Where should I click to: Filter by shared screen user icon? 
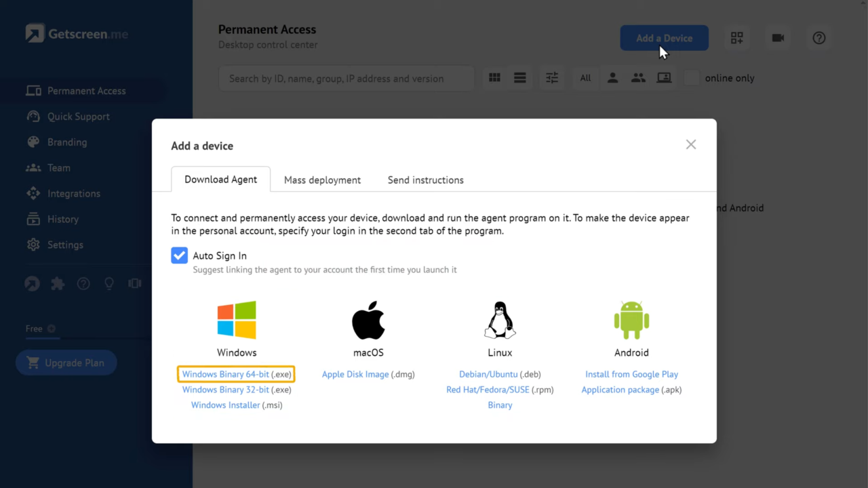(664, 78)
